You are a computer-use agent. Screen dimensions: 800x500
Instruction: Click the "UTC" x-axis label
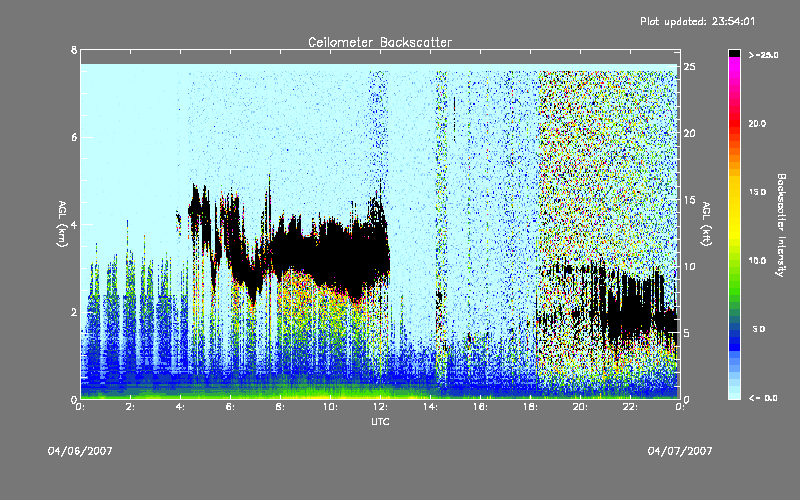click(x=380, y=421)
